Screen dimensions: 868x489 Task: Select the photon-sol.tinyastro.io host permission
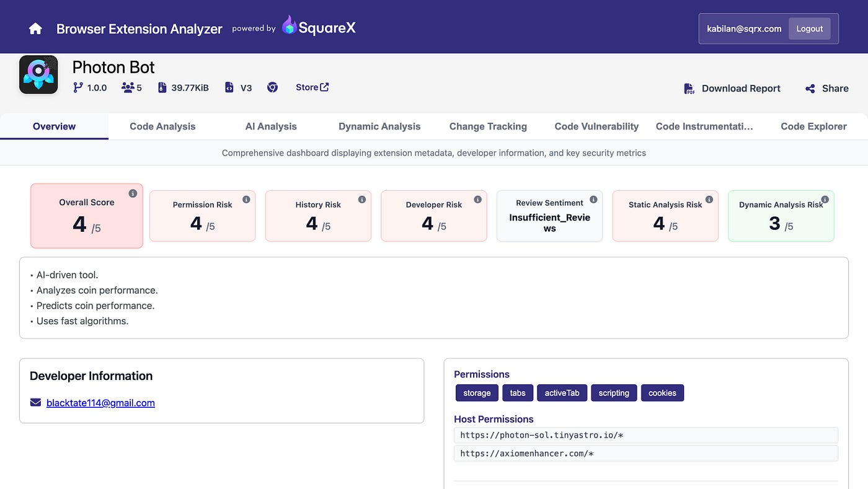[646, 435]
